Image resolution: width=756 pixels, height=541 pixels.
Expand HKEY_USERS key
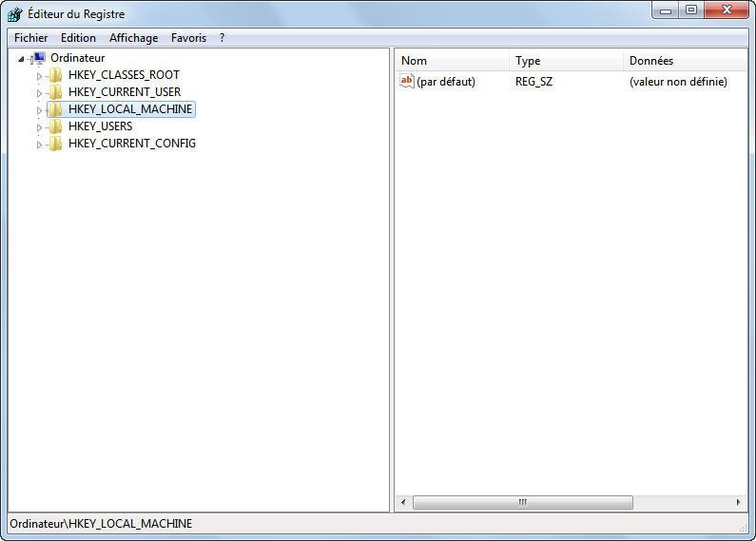pos(39,127)
